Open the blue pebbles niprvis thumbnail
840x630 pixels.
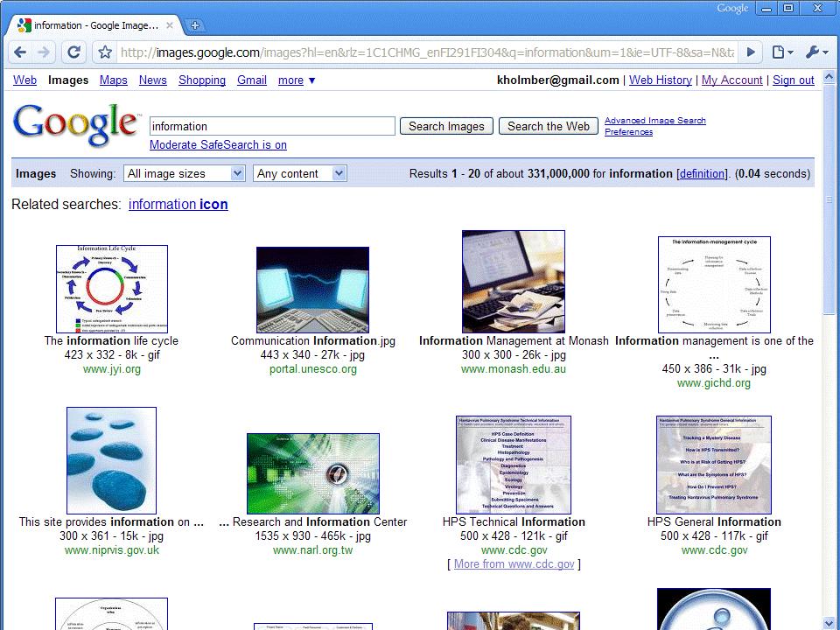tap(111, 461)
